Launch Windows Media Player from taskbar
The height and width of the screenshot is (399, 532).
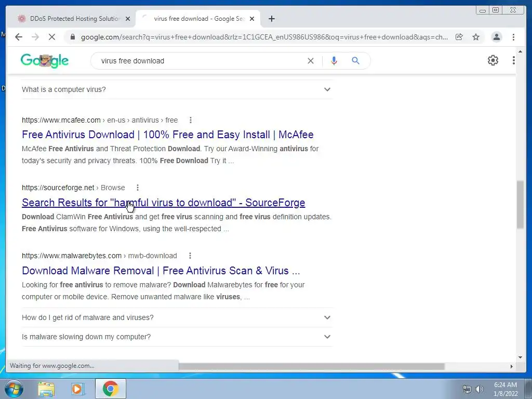click(78, 389)
